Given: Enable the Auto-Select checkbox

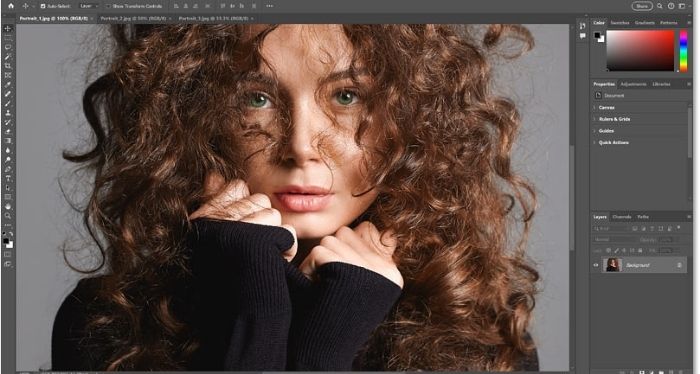Looking at the screenshot, I should 43,6.
